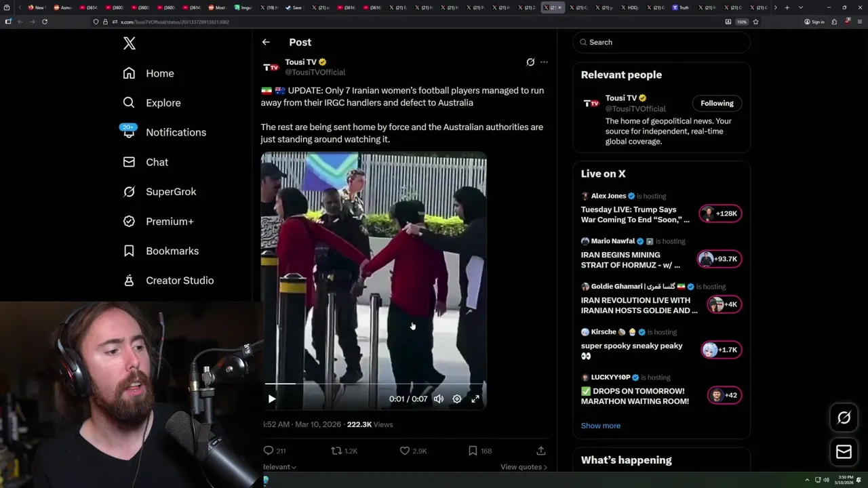Image resolution: width=868 pixels, height=488 pixels.
Task: Switch to the Save tab
Action: tap(295, 7)
